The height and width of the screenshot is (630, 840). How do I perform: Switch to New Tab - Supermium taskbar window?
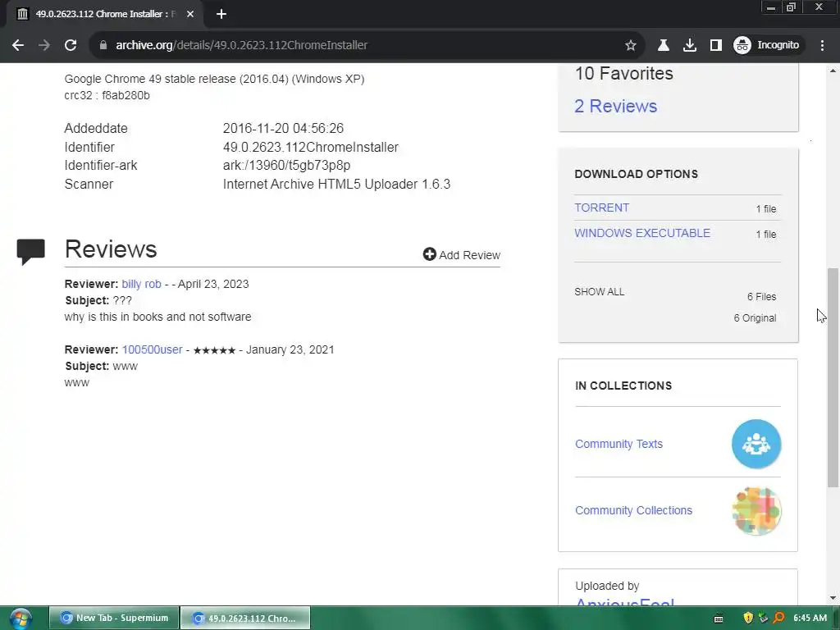[113, 618]
